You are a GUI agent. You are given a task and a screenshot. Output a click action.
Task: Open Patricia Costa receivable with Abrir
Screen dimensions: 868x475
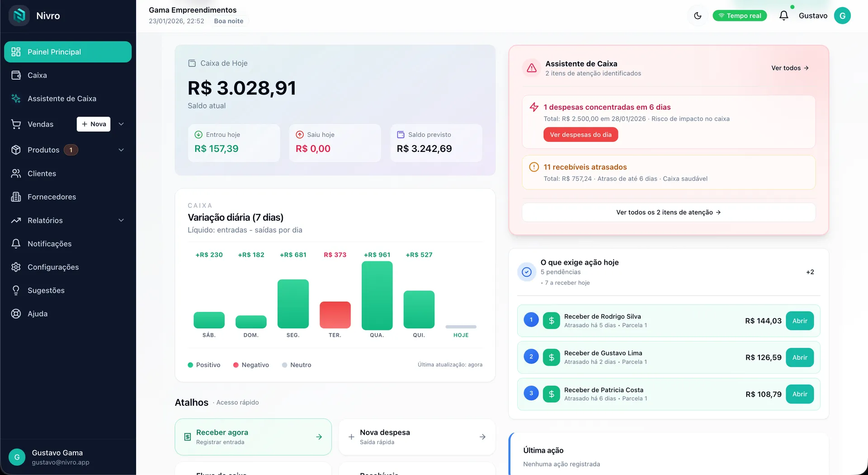(800, 394)
